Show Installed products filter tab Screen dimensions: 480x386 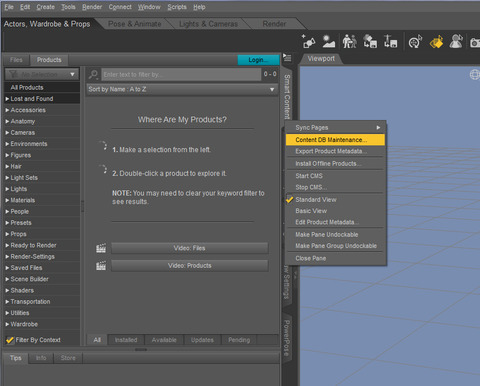click(126, 340)
